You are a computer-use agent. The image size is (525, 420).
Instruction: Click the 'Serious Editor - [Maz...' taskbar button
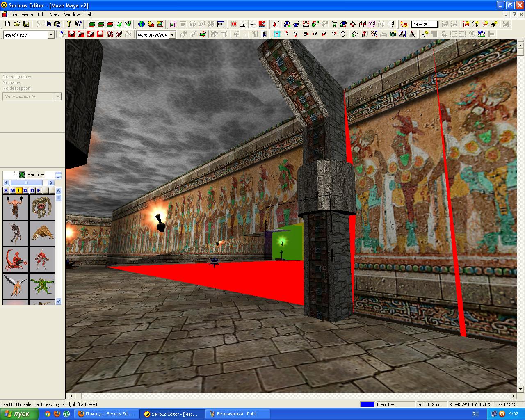click(171, 414)
